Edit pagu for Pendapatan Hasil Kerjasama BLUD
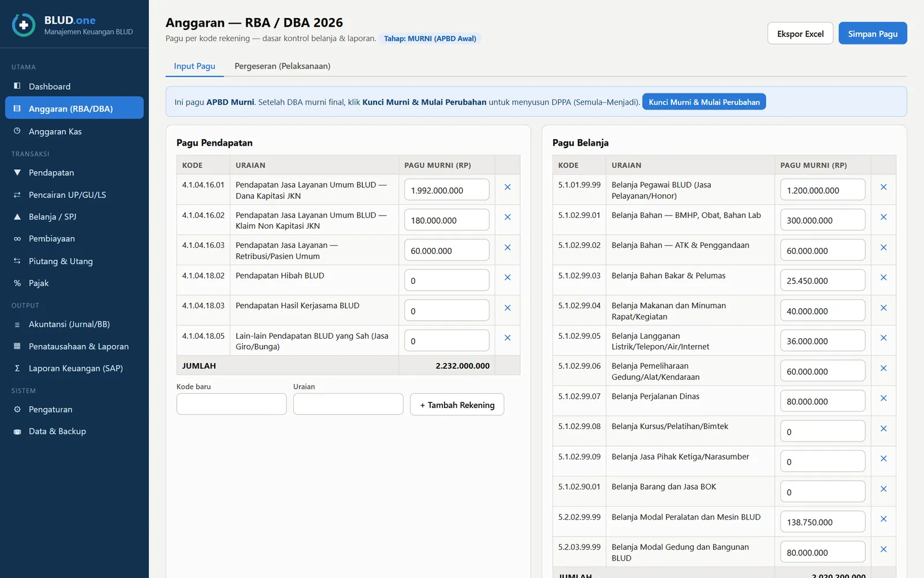The height and width of the screenshot is (578, 924). [x=447, y=311]
